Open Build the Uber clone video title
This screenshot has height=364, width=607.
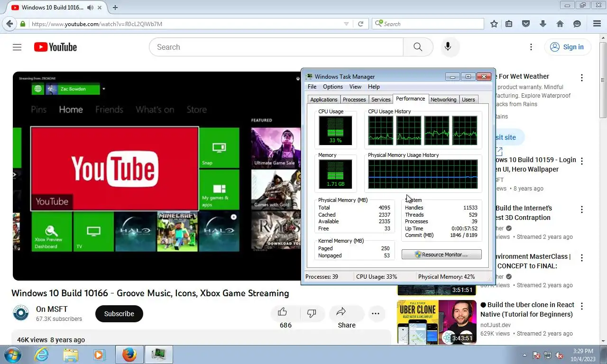[527, 309]
